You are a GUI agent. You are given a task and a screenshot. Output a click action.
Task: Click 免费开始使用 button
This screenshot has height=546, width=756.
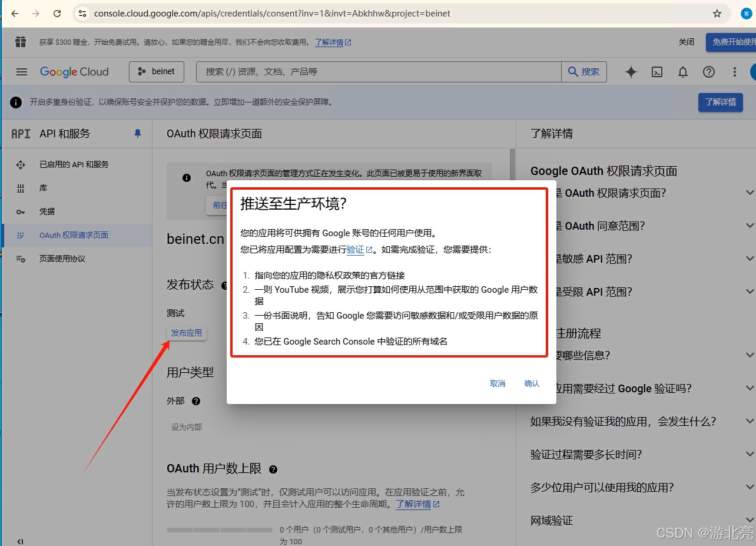(x=731, y=42)
